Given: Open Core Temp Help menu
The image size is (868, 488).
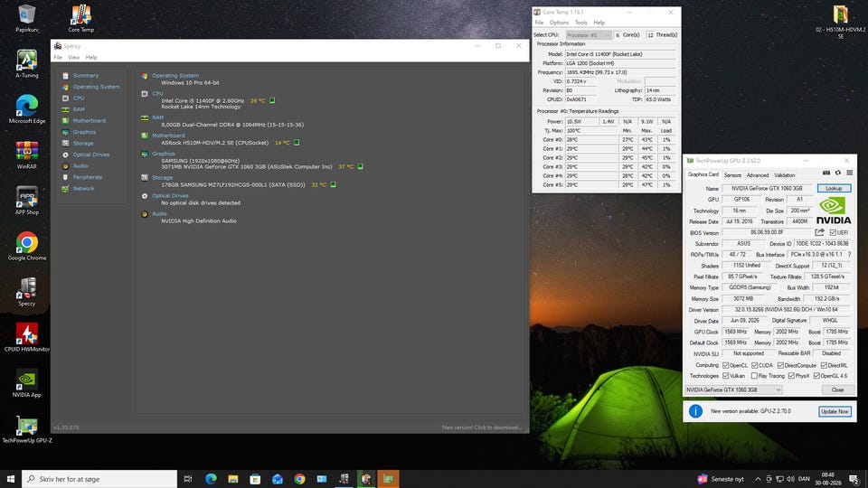Looking at the screenshot, I should [599, 23].
